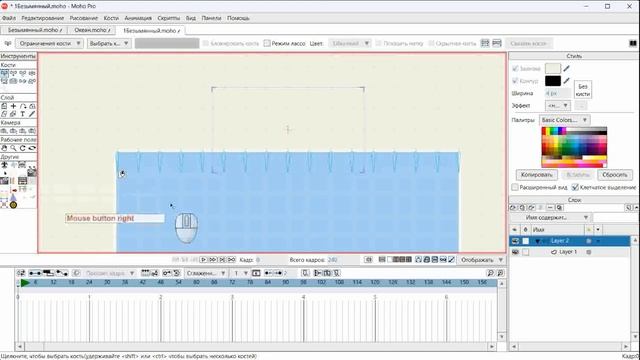The width and height of the screenshot is (640, 360).
Task: Select the Rotate Workspace tool
Action: [23, 148]
